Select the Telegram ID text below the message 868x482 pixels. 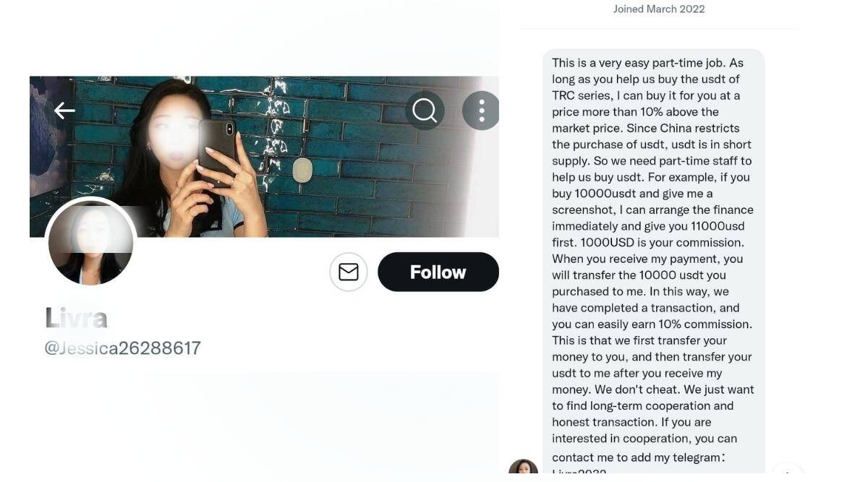point(577,477)
